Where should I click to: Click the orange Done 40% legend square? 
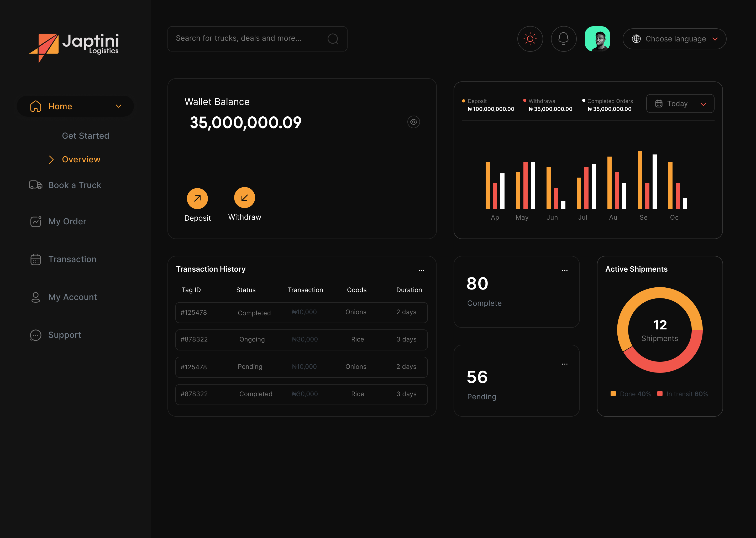[613, 394]
